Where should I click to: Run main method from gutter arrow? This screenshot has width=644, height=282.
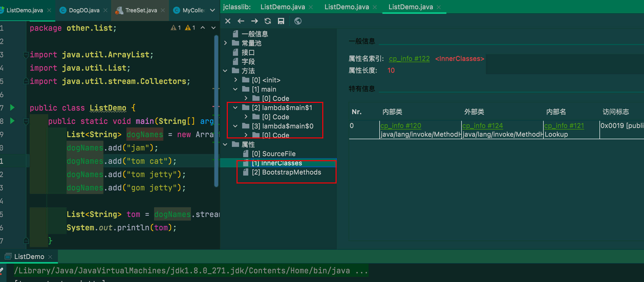pyautogui.click(x=12, y=121)
